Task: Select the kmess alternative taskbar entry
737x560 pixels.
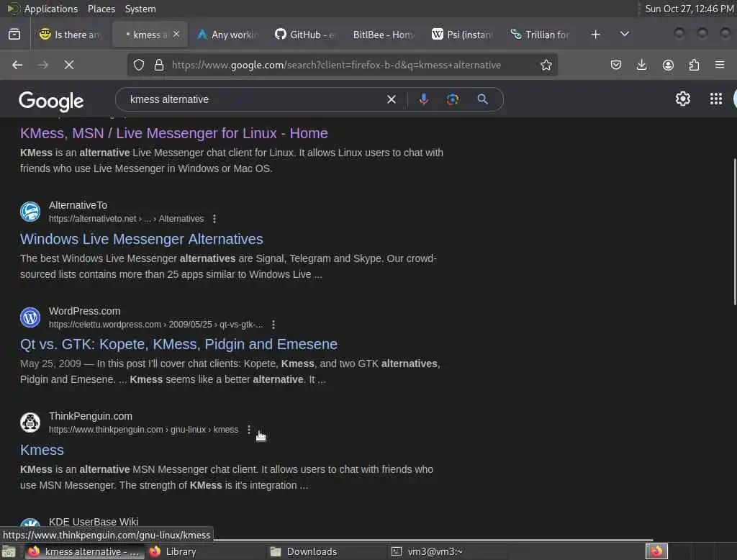Action: 83,551
